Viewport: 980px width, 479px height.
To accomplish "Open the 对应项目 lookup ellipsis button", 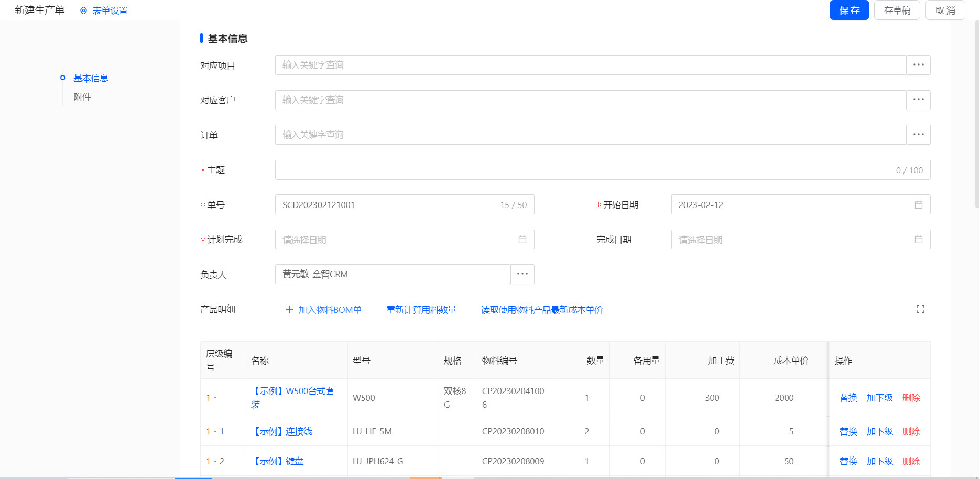I will click(x=918, y=65).
